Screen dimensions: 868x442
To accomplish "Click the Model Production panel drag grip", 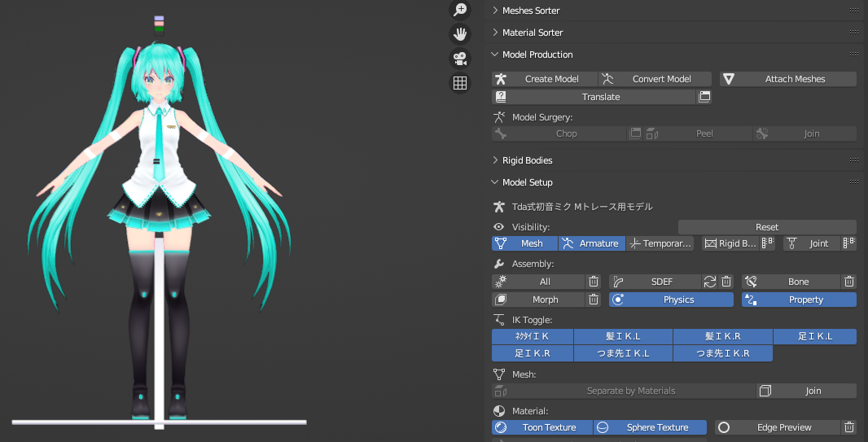I will tap(853, 55).
